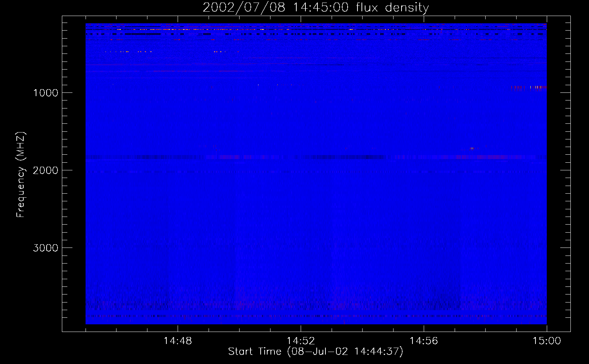Click the 'Frequency (MHZ)' y-axis label

coord(21,174)
